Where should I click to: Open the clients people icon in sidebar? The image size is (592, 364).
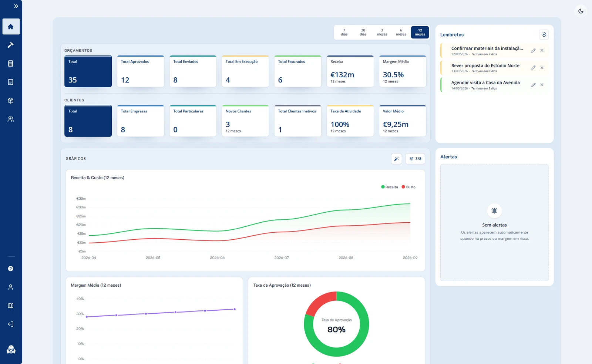point(11,119)
